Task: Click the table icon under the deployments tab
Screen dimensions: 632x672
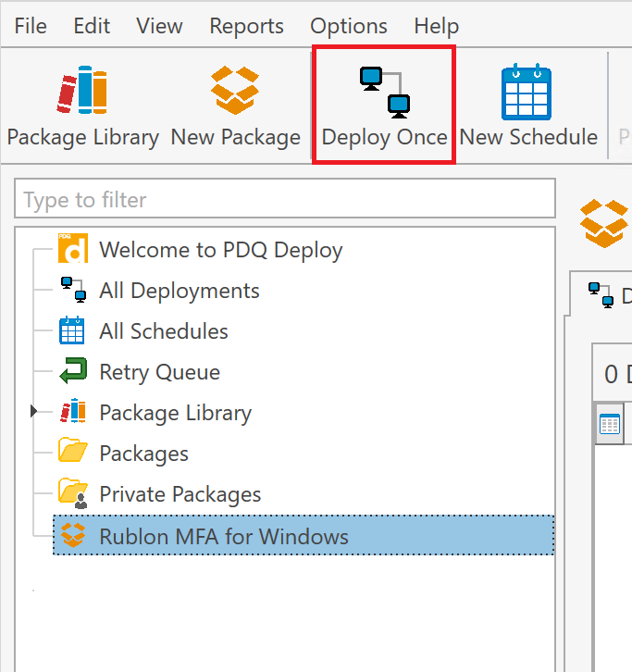Action: 611,425
